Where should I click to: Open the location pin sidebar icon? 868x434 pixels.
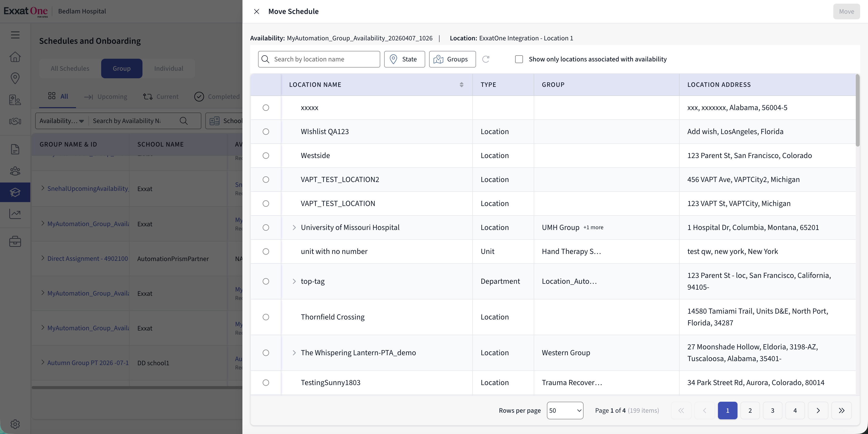(15, 78)
